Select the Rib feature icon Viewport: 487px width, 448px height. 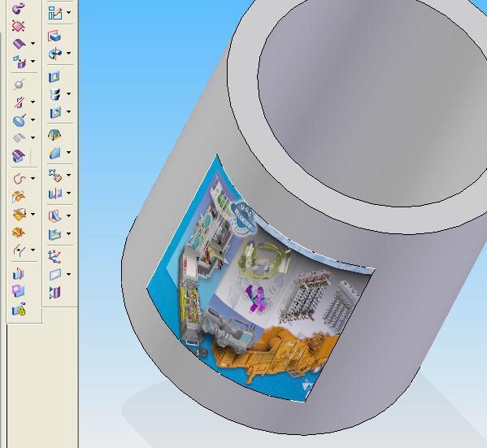click(54, 215)
